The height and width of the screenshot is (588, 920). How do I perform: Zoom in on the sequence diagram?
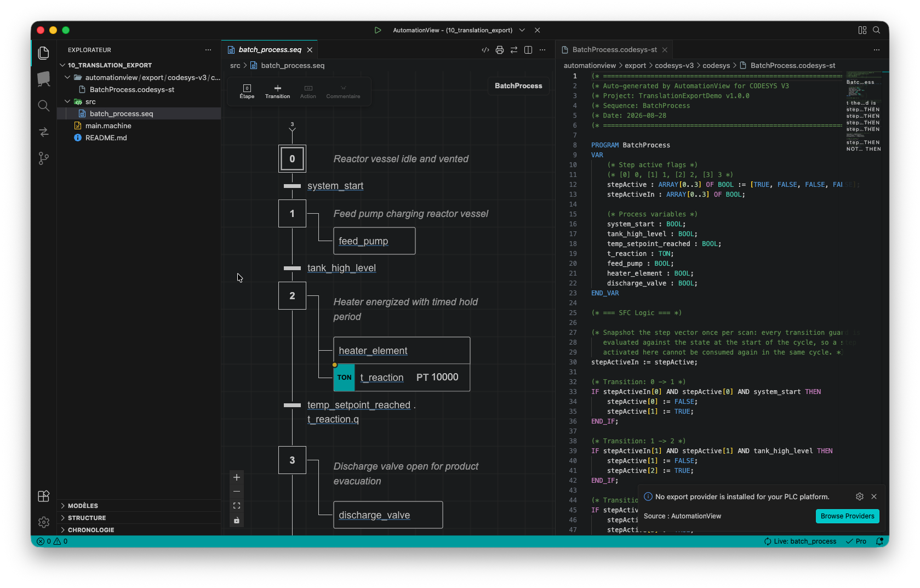click(237, 477)
